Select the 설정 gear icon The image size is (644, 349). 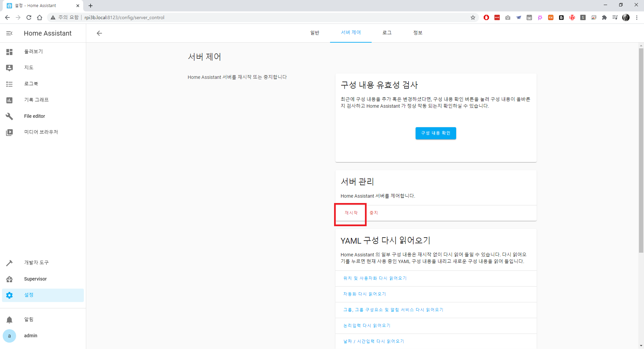coord(9,295)
